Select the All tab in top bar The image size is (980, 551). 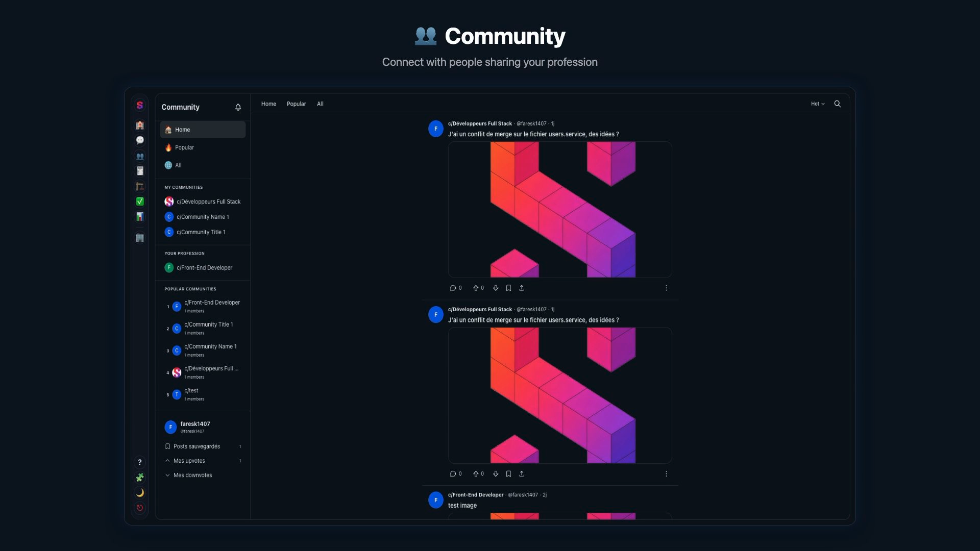point(320,104)
